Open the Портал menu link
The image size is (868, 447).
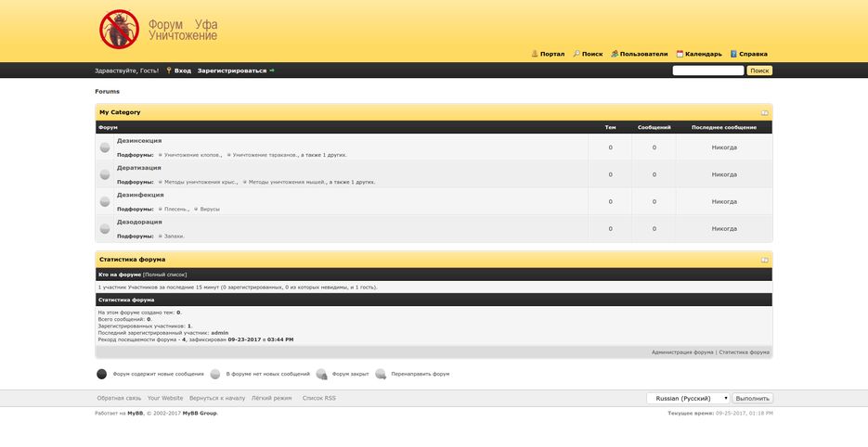pyautogui.click(x=552, y=54)
